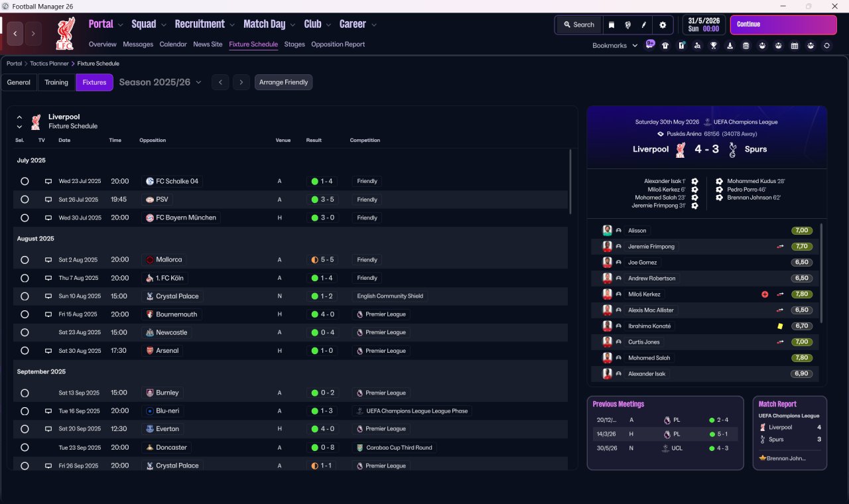
Task: Open the Bookmarks dropdown
Action: 615,46
